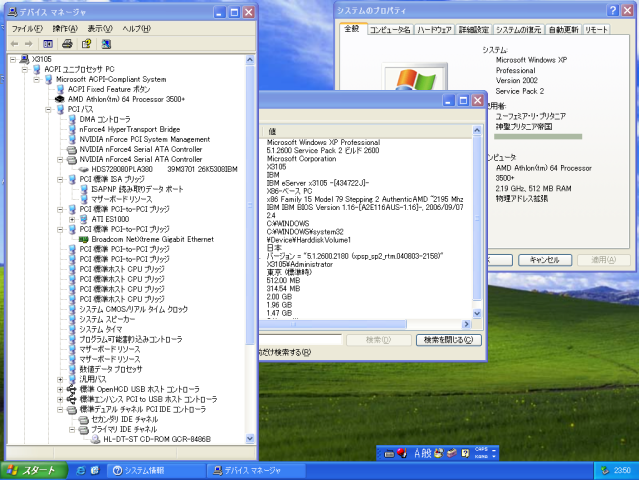Select the system speaker device
Screen dimensions: 639x480
point(107,319)
